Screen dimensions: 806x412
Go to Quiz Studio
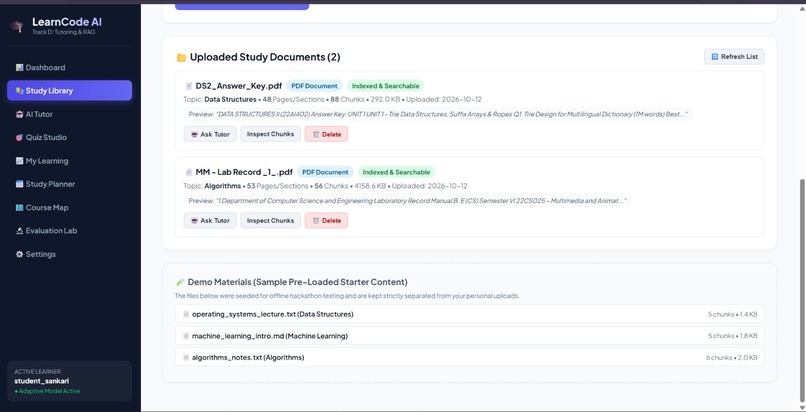tap(69, 137)
